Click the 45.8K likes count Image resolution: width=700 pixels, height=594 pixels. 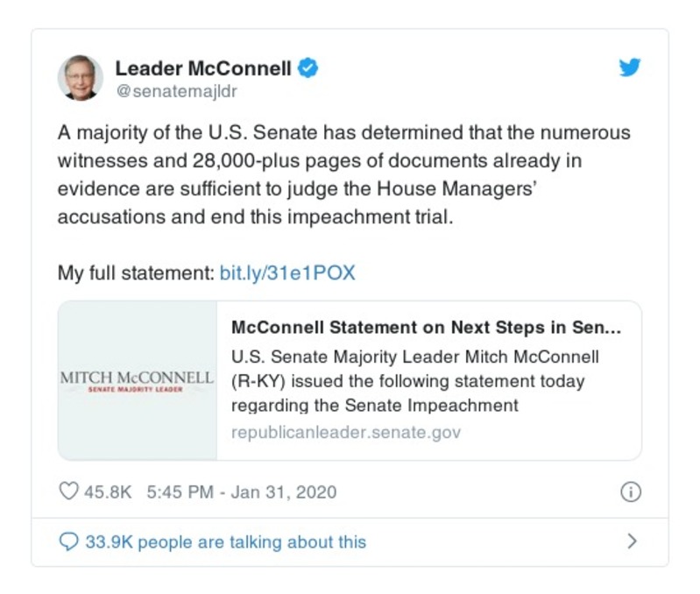point(108,491)
